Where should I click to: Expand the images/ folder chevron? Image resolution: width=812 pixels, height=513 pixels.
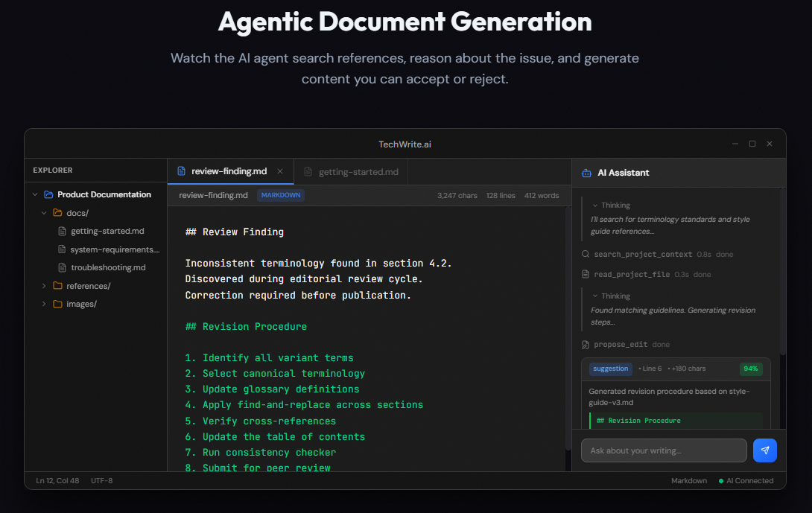tap(44, 304)
